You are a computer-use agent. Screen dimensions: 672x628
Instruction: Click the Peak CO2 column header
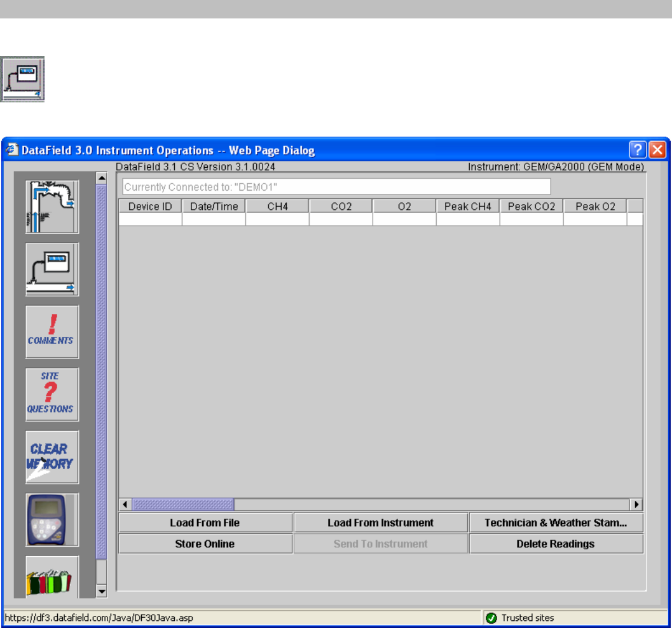tap(531, 206)
